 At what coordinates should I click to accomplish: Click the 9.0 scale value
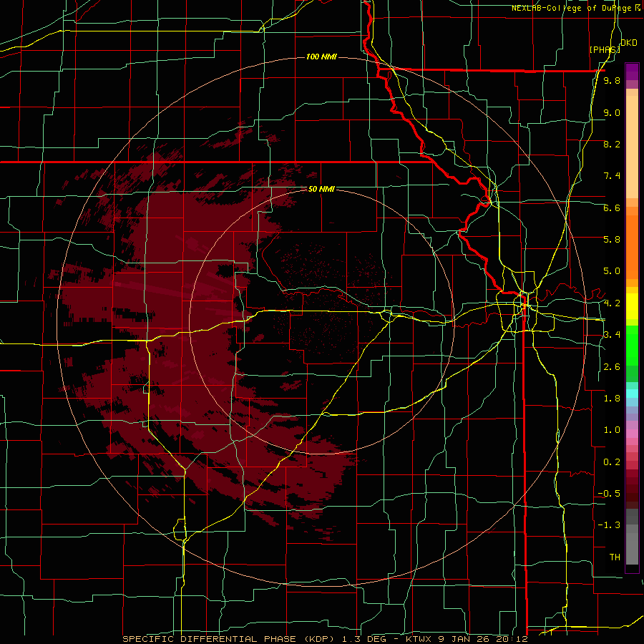click(612, 112)
